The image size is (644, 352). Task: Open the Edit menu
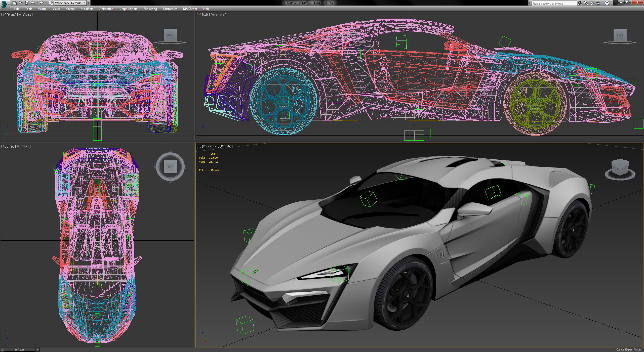[x=16, y=9]
